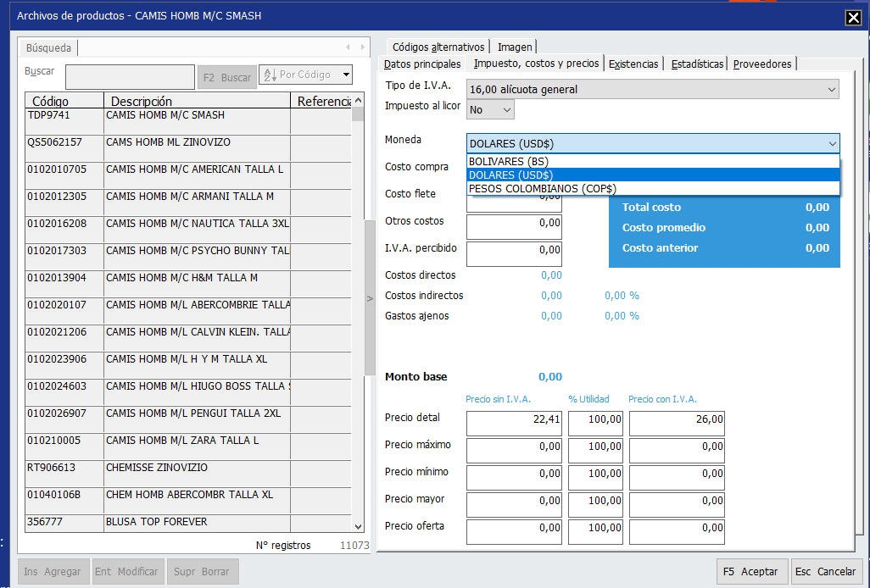This screenshot has height=588, width=870.
Task: Click the sort order icon Por Código
Action: 270,75
